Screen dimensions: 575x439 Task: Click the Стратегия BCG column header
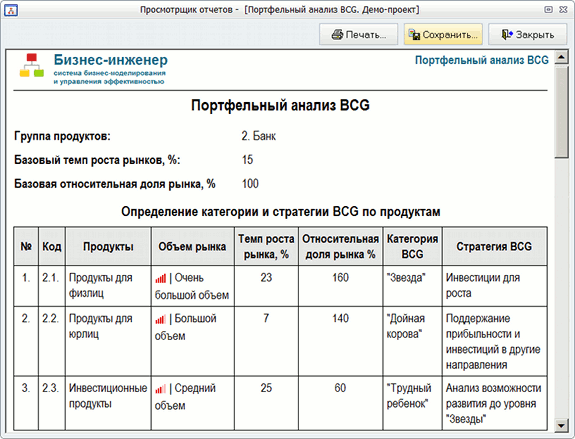[x=494, y=246]
